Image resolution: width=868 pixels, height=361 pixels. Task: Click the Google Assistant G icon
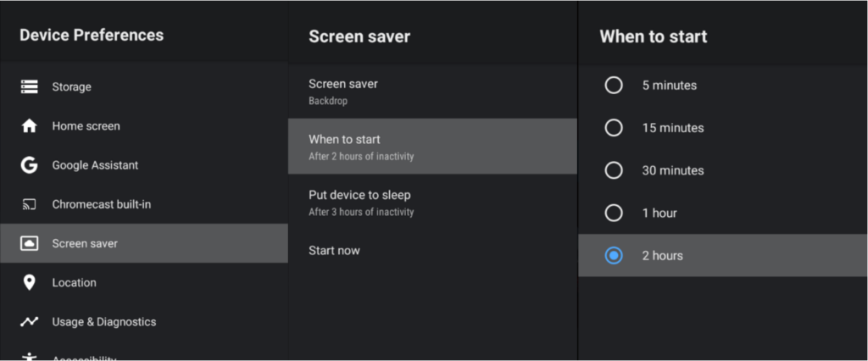pyautogui.click(x=30, y=165)
